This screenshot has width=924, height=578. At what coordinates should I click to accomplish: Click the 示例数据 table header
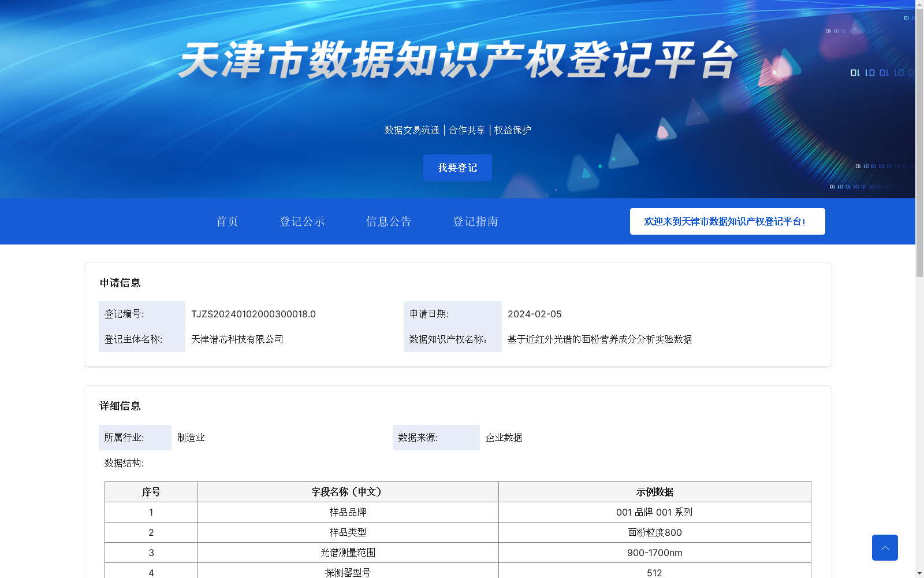point(655,492)
